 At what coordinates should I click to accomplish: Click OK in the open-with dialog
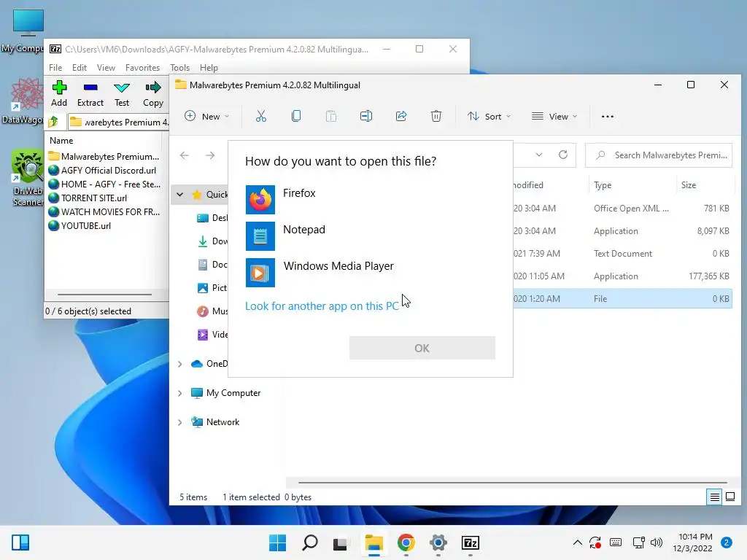pos(422,348)
